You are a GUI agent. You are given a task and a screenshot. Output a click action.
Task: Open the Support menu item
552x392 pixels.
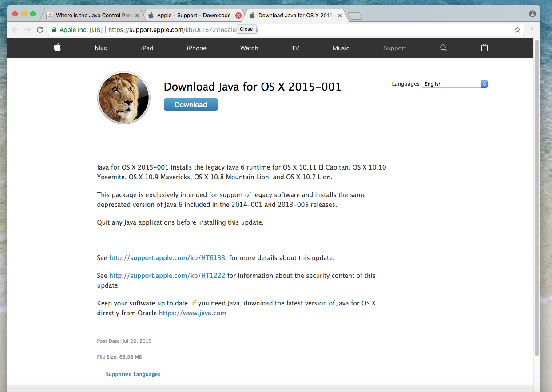(395, 48)
